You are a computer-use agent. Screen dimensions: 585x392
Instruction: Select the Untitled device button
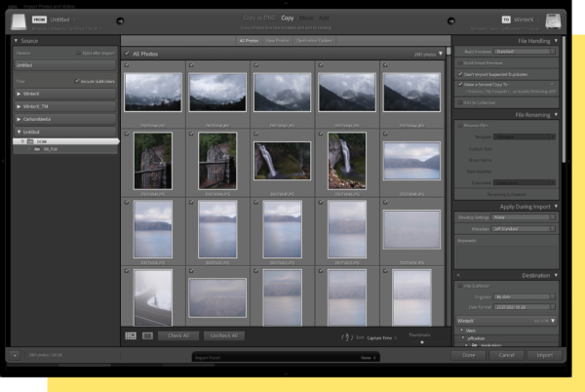[x=65, y=65]
